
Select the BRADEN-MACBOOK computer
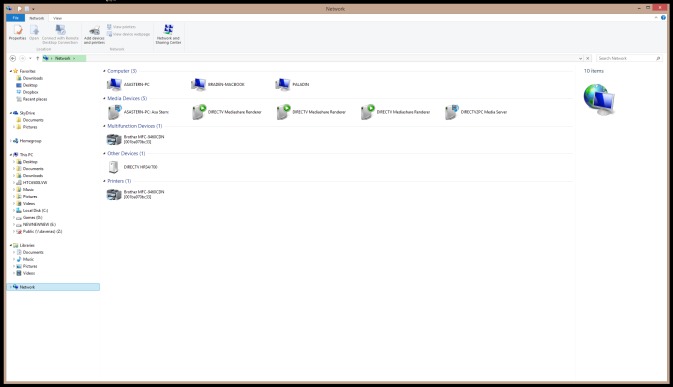point(218,85)
